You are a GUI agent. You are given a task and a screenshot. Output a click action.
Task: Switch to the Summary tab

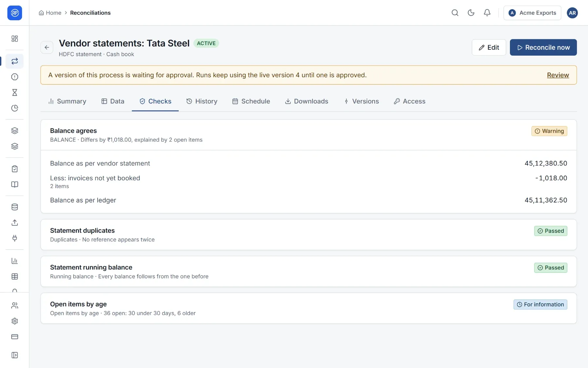click(67, 101)
